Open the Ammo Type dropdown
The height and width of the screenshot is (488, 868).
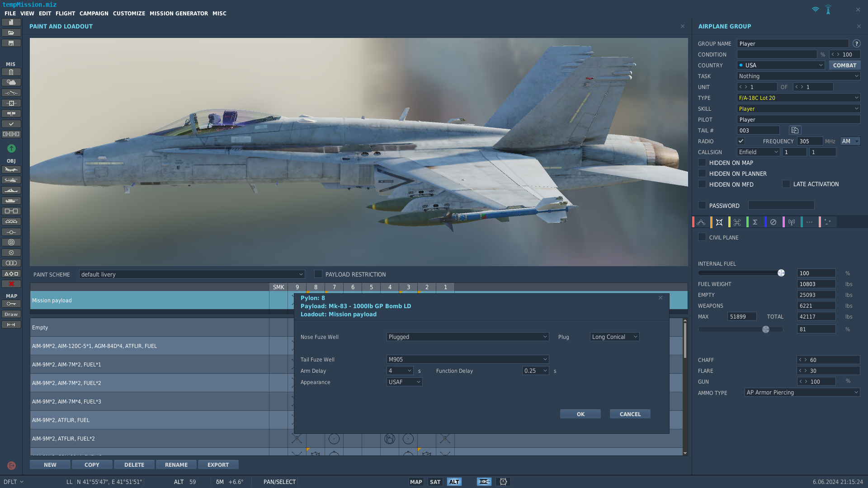click(x=802, y=393)
